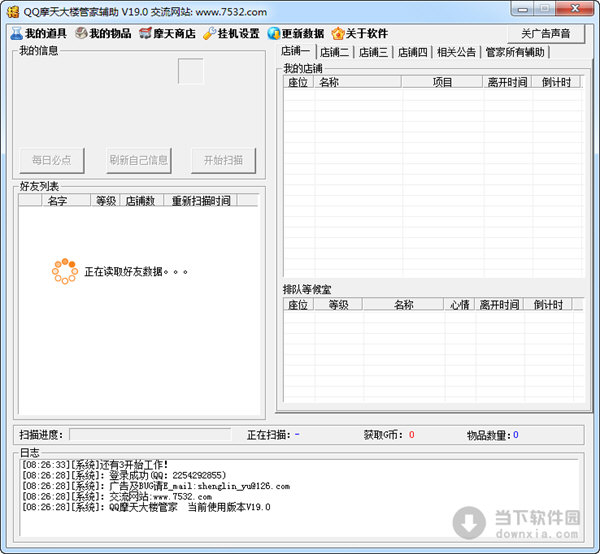
Task: Click the avatar placeholder in 我的信息
Action: point(191,71)
